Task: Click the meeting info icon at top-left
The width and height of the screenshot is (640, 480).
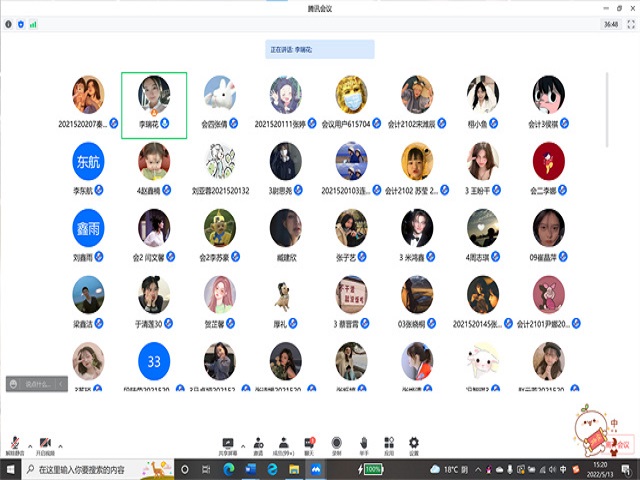Action: point(9,24)
